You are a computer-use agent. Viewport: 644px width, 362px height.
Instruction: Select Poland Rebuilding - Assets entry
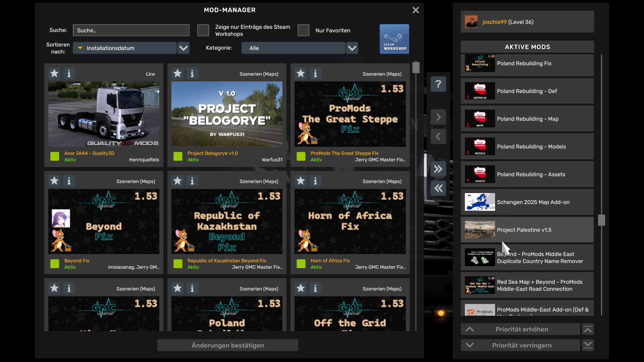point(527,174)
